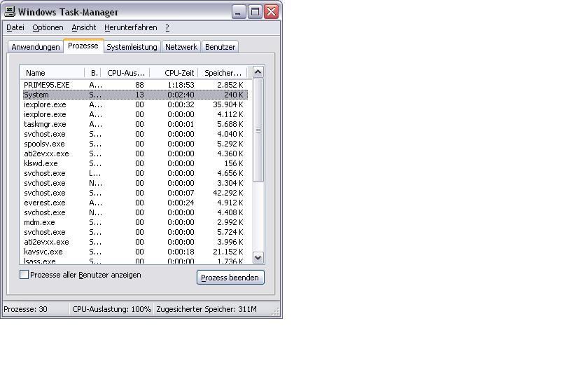Open the Datei menu
Screen dimensions: 588x368
[15, 27]
